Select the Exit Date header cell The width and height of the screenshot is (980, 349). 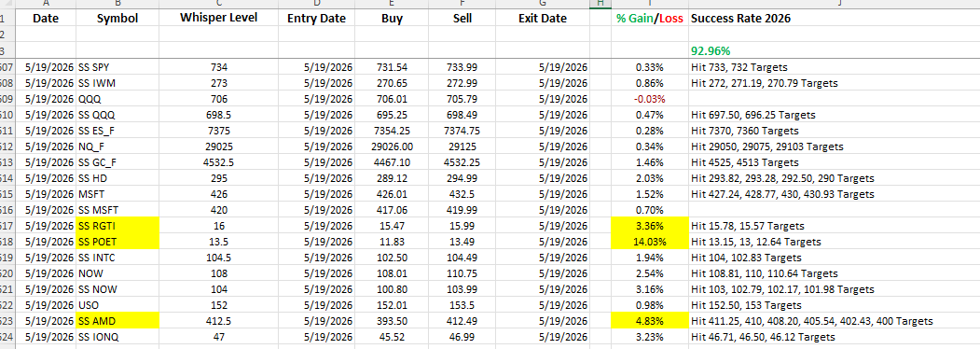pos(543,19)
